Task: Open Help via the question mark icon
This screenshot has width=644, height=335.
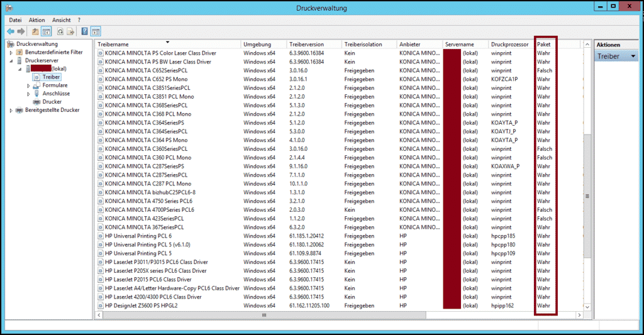Action: (85, 31)
